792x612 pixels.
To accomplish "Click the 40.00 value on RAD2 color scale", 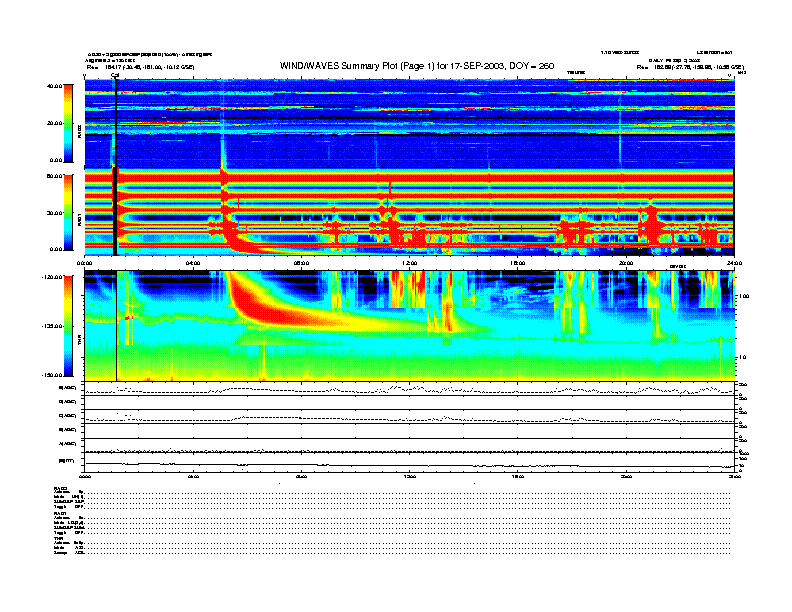I will click(x=54, y=86).
